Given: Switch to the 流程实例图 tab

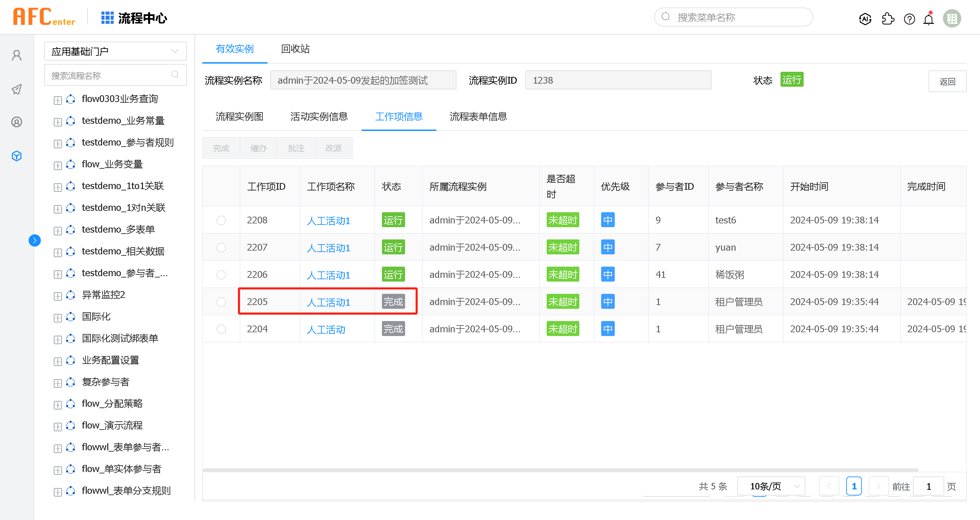Looking at the screenshot, I should 239,117.
